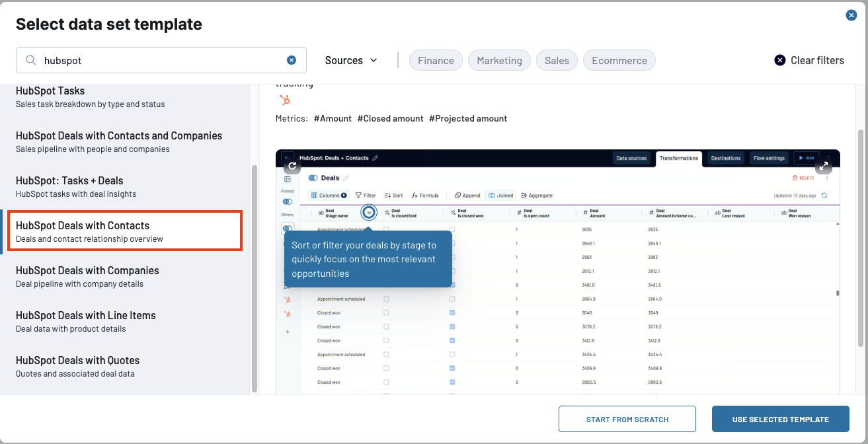868x444 pixels.
Task: Toggle Is closed lost checkbox in the 2664.9 row
Action: [x=386, y=299]
